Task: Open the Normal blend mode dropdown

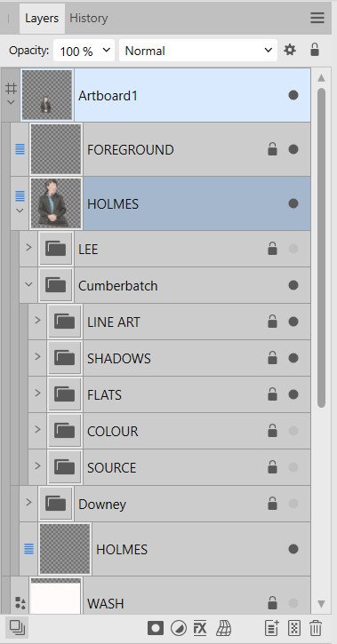Action: pos(198,51)
